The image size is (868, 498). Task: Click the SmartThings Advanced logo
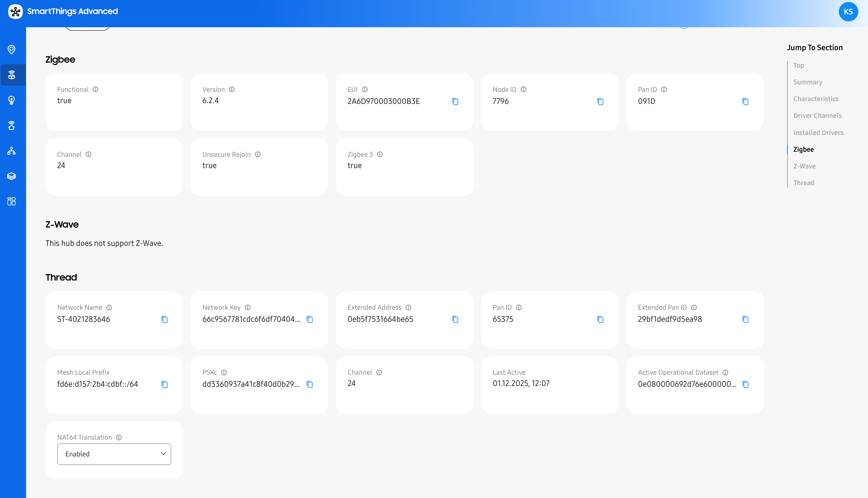coord(16,11)
